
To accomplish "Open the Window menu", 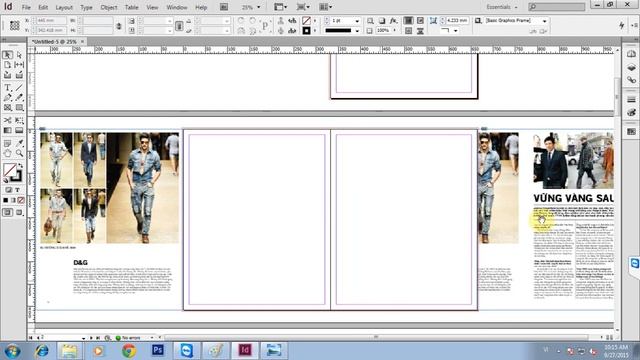I will point(177,7).
